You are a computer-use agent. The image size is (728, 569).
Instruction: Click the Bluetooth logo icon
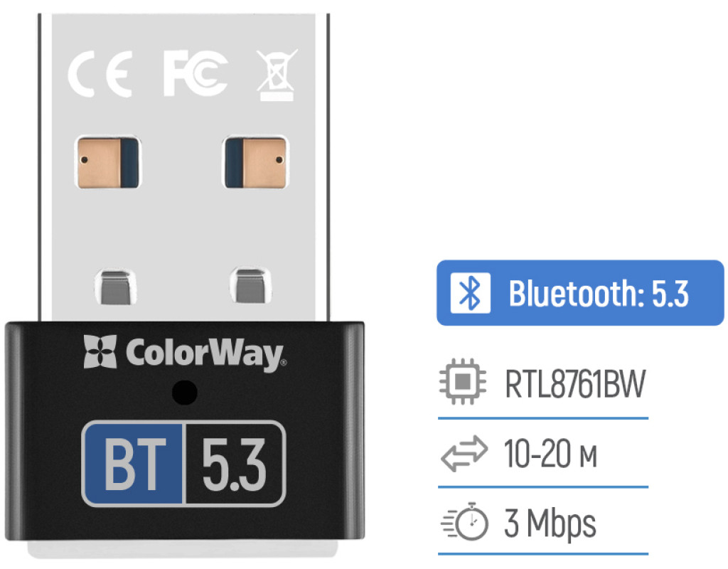tap(471, 293)
